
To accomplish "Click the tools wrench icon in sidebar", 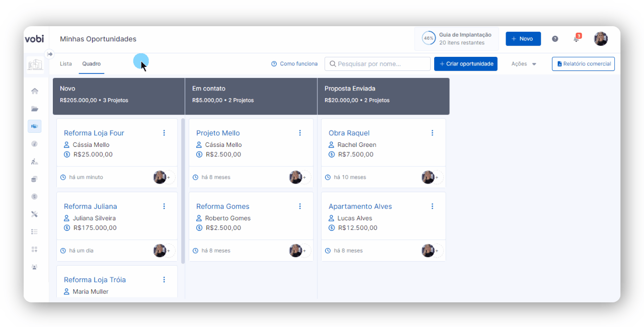I will pos(35,214).
